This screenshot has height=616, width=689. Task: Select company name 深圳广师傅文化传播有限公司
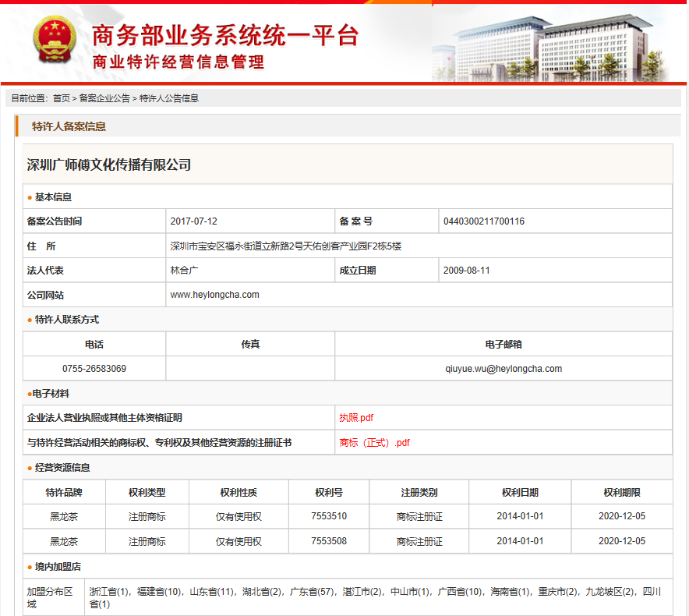pyautogui.click(x=108, y=165)
